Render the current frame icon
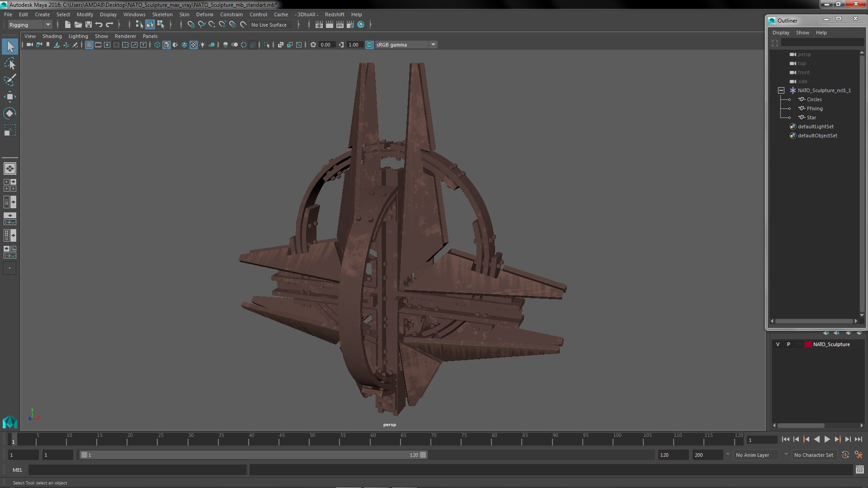 pos(330,25)
